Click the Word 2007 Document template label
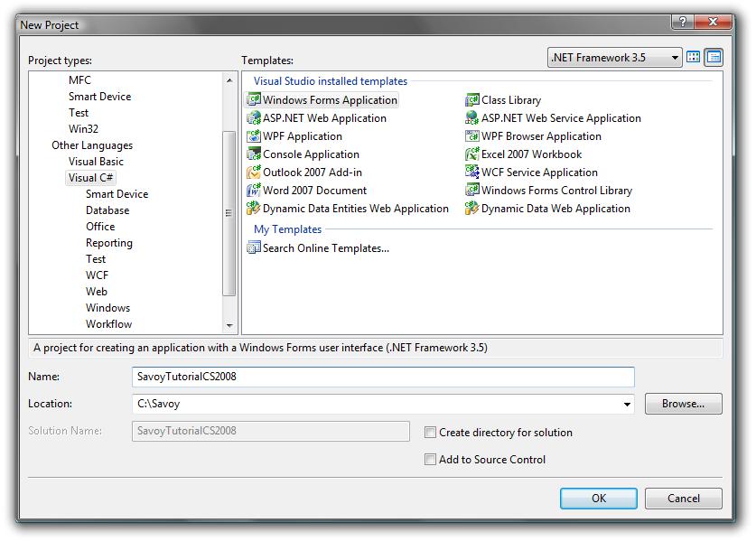 click(315, 190)
